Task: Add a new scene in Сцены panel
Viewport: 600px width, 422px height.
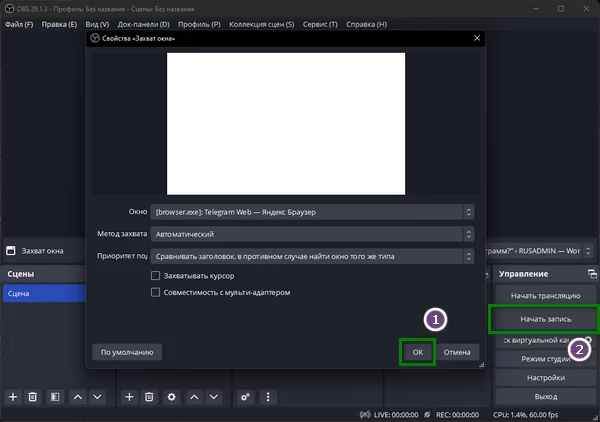Action: point(13,397)
